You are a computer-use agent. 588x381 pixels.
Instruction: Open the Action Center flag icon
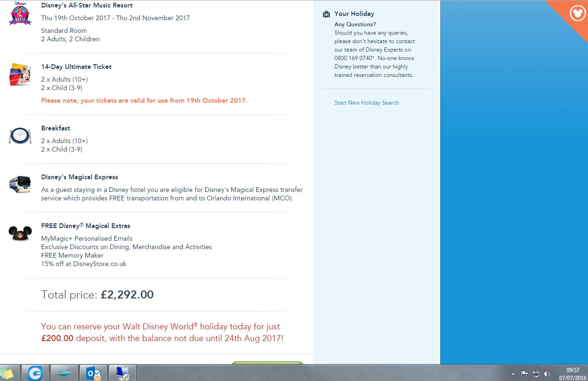point(525,374)
